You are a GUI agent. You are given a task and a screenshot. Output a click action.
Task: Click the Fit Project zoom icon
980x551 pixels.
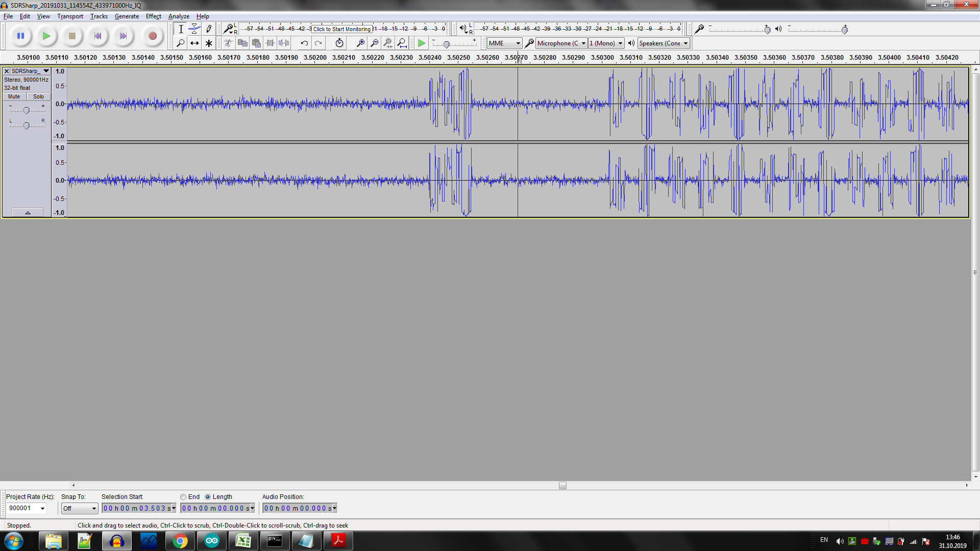click(402, 43)
